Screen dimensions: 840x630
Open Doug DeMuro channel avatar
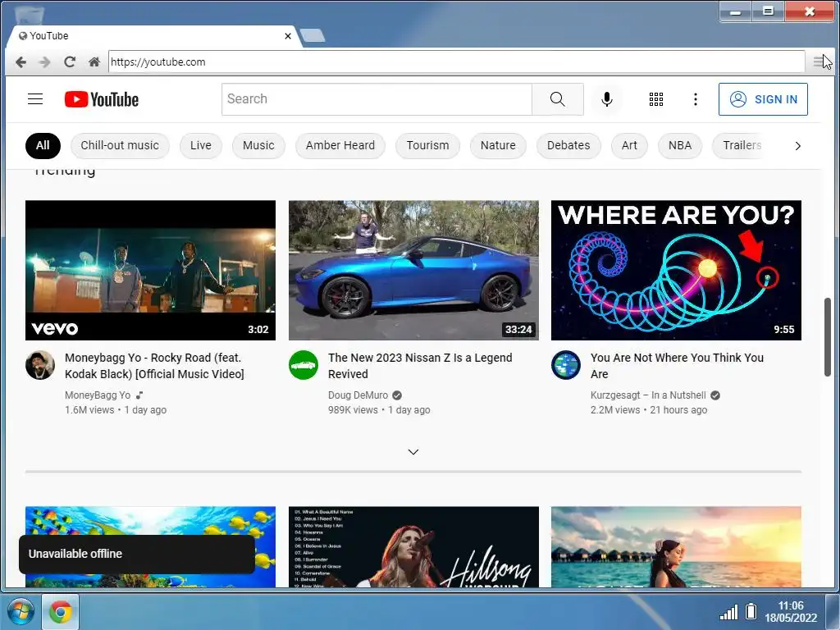[x=304, y=365]
